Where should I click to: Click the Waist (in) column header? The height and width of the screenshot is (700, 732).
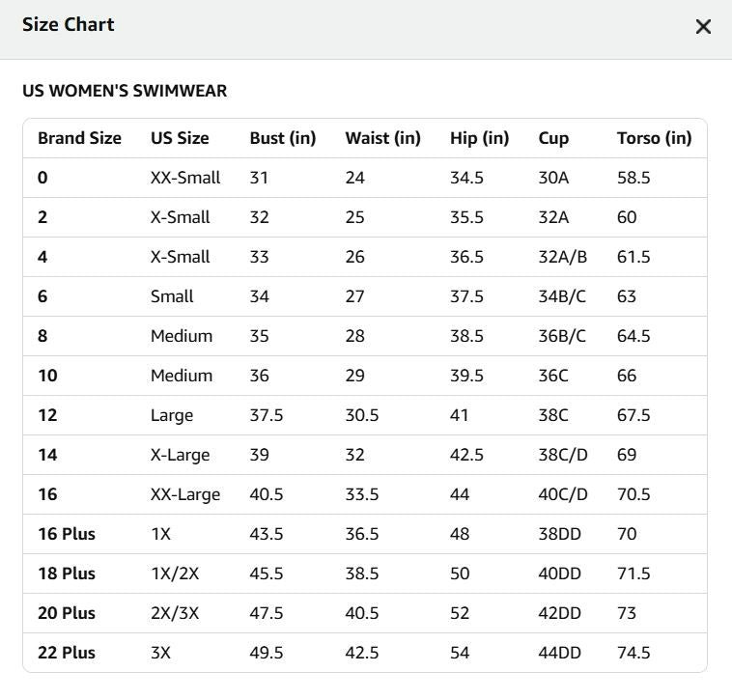point(382,138)
